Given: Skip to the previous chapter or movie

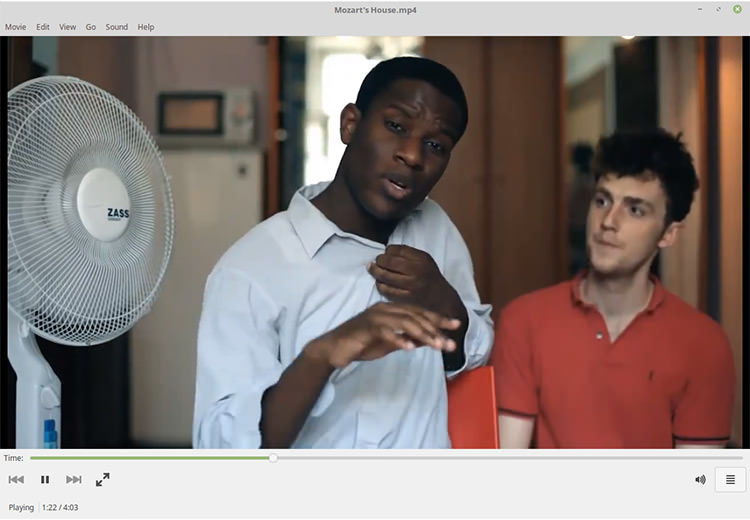Looking at the screenshot, I should point(16,479).
